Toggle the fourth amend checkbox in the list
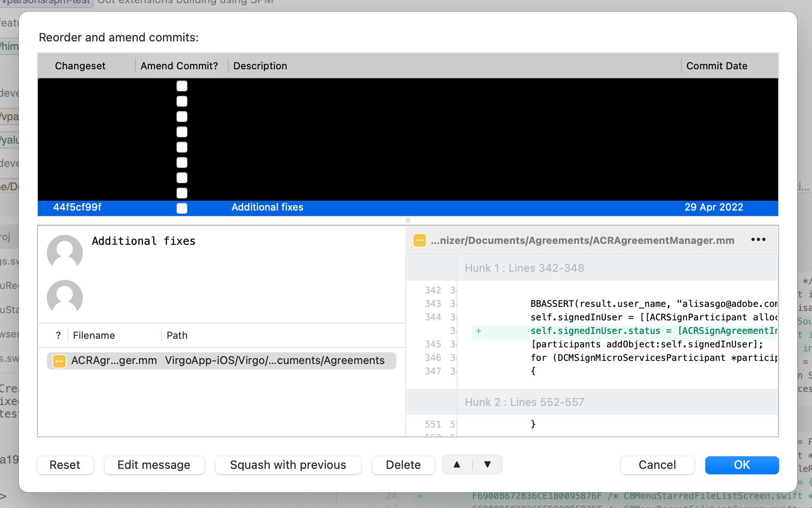Viewport: 812px width, 508px height. (182, 132)
